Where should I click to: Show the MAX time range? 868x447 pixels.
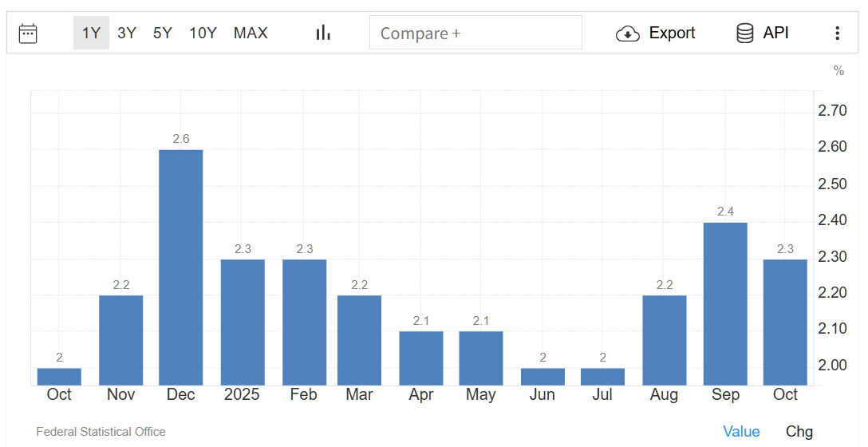251,33
